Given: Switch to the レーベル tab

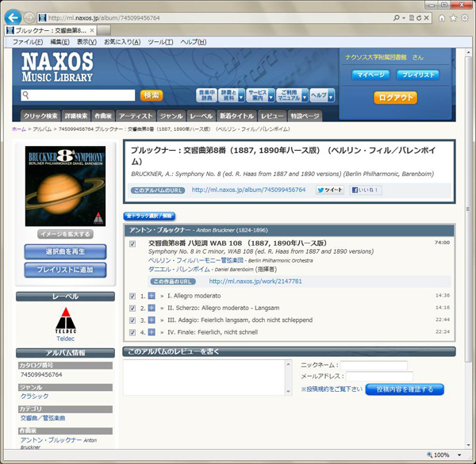Looking at the screenshot, I should [201, 116].
